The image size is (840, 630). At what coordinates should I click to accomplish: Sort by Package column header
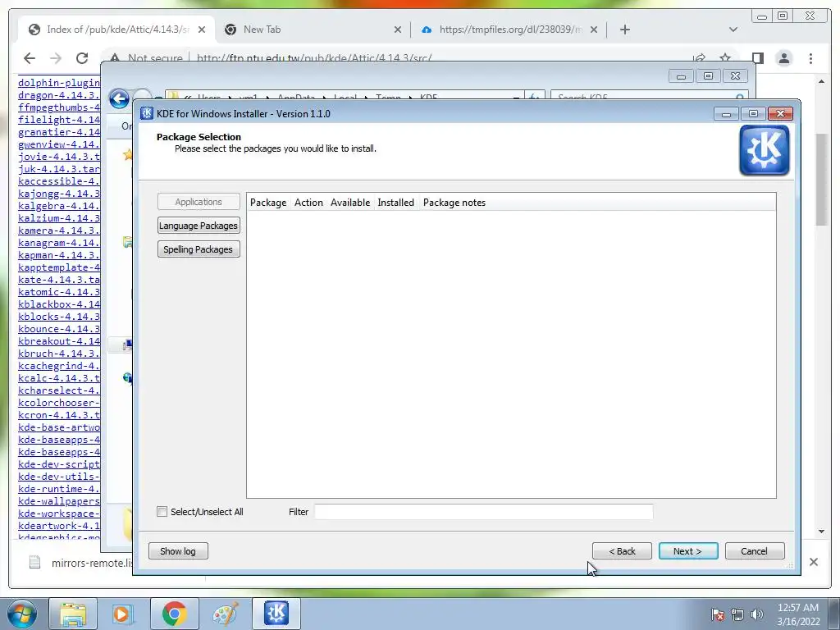pos(268,203)
